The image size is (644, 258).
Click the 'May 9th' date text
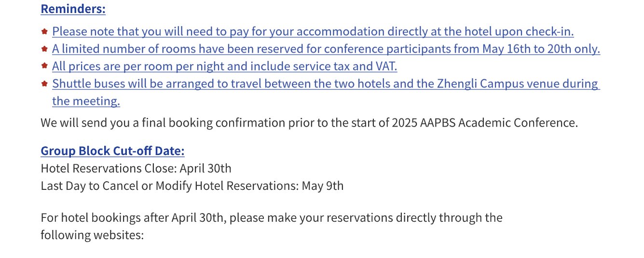click(x=323, y=186)
